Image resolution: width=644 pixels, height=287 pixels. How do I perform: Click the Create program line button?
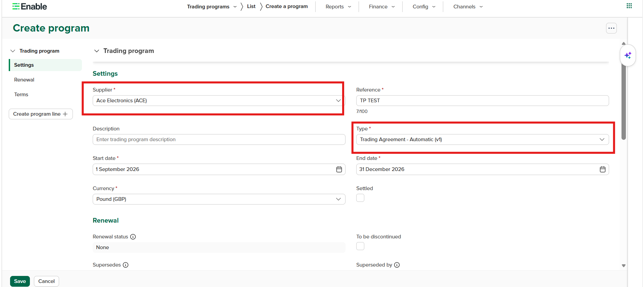coord(41,114)
